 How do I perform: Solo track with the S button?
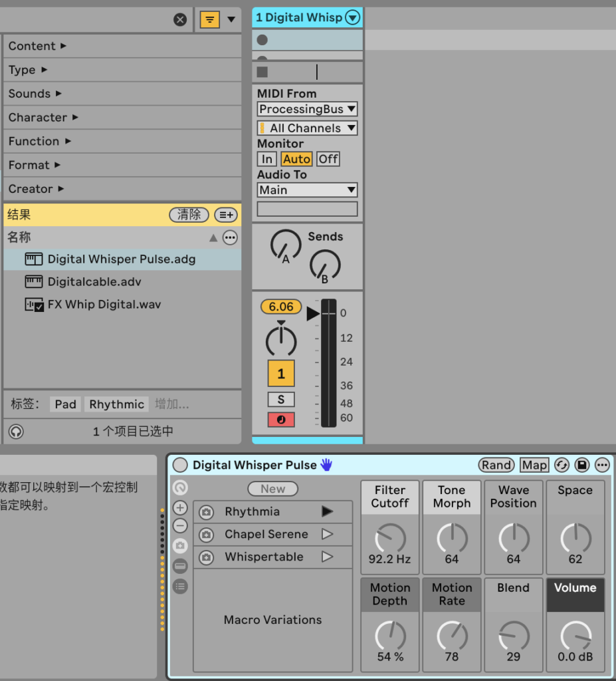click(x=281, y=399)
